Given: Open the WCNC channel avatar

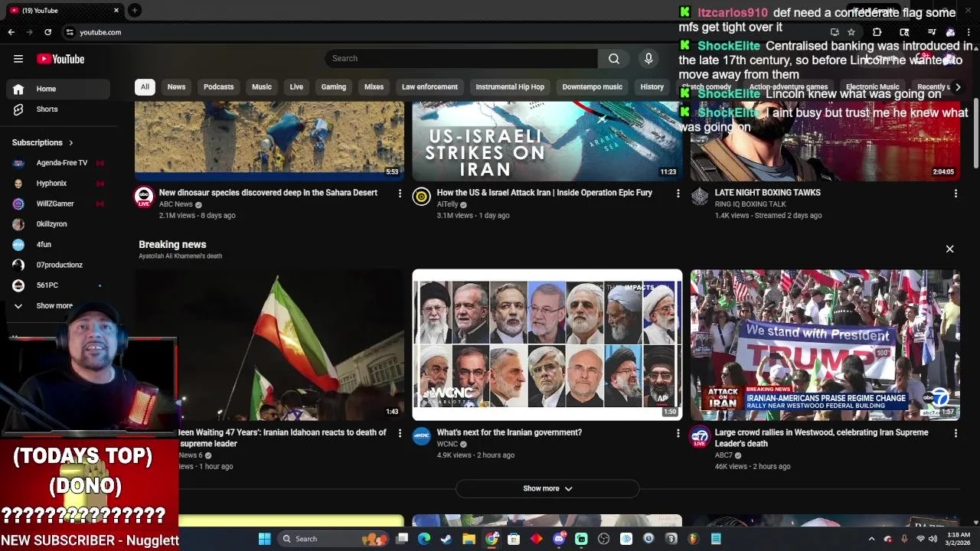Looking at the screenshot, I should click(421, 436).
